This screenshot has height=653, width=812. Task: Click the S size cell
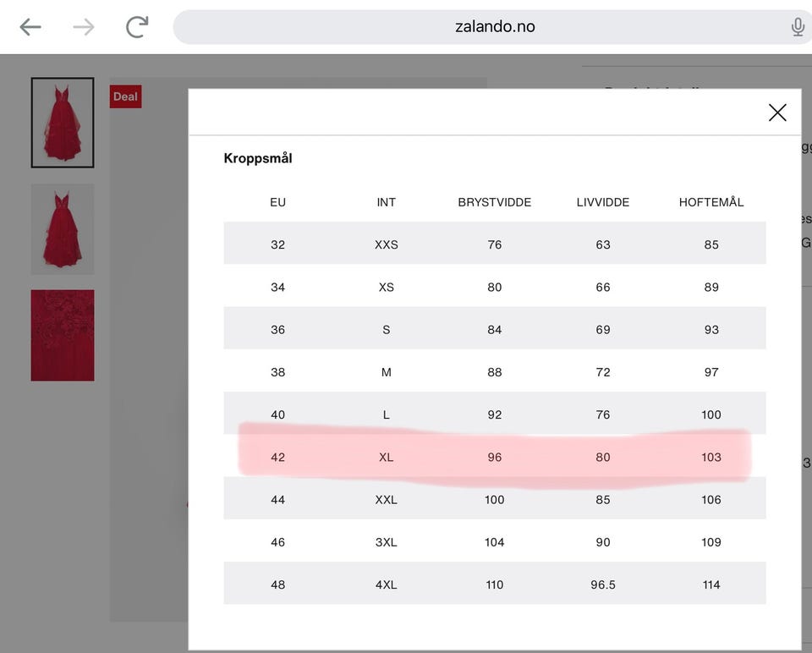click(x=387, y=329)
